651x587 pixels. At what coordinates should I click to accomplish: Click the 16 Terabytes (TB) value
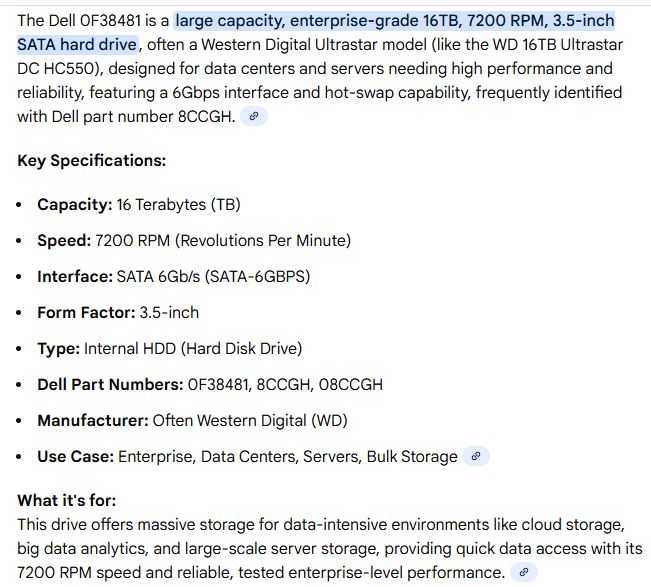[x=178, y=204]
